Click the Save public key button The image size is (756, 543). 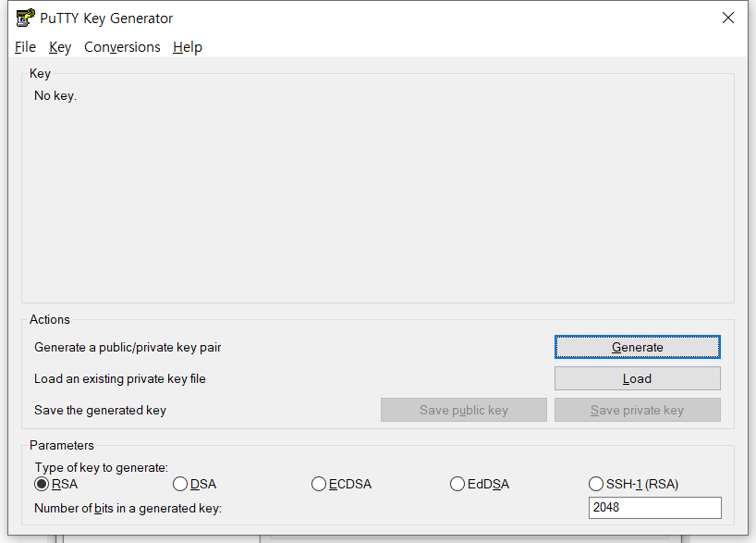click(x=464, y=410)
